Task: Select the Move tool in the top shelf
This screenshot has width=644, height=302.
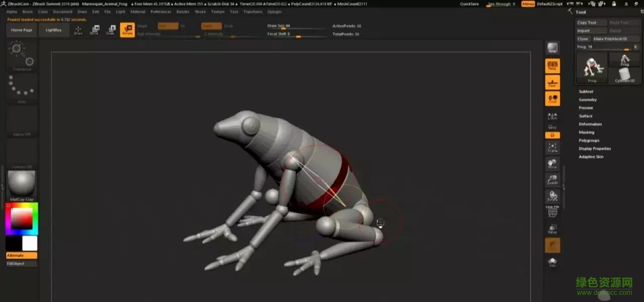Action: [x=95, y=30]
